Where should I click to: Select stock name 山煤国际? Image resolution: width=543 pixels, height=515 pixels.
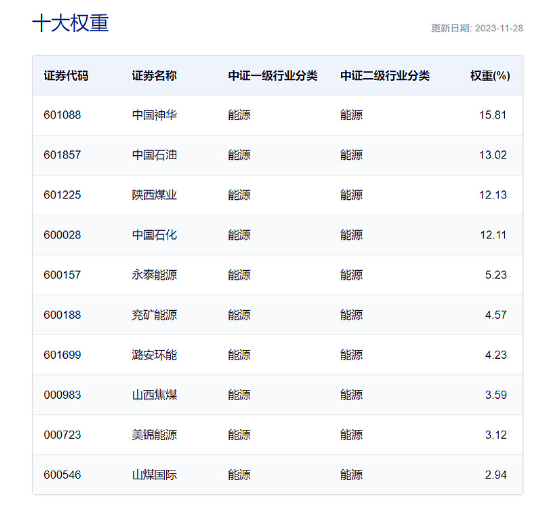[x=154, y=475]
